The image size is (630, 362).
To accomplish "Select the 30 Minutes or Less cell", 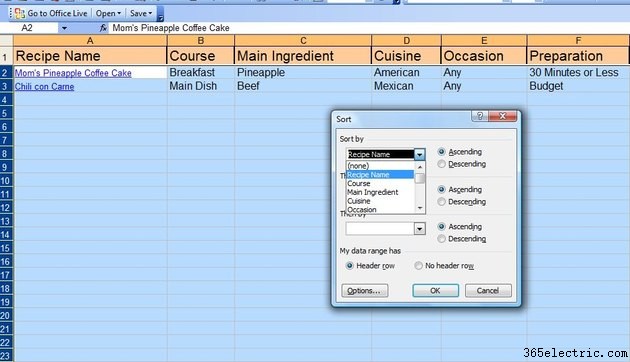I will (578, 72).
